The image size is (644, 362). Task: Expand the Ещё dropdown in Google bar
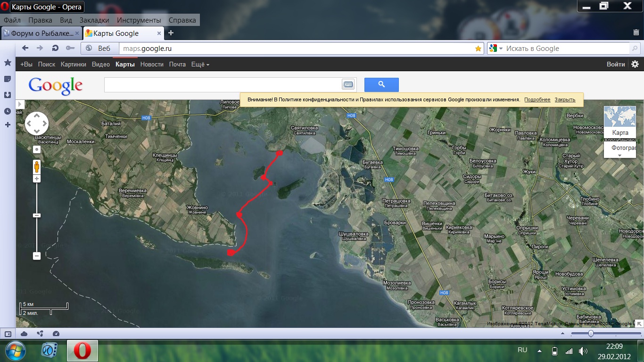point(200,65)
